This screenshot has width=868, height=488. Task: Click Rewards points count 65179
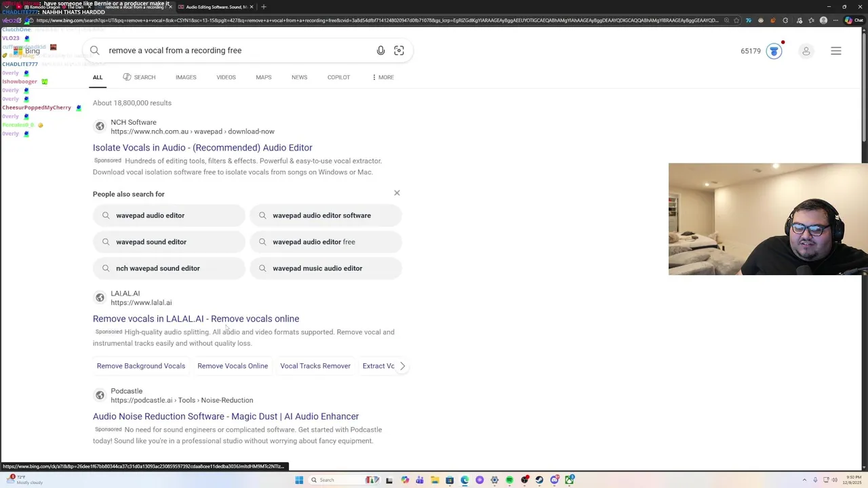point(751,51)
